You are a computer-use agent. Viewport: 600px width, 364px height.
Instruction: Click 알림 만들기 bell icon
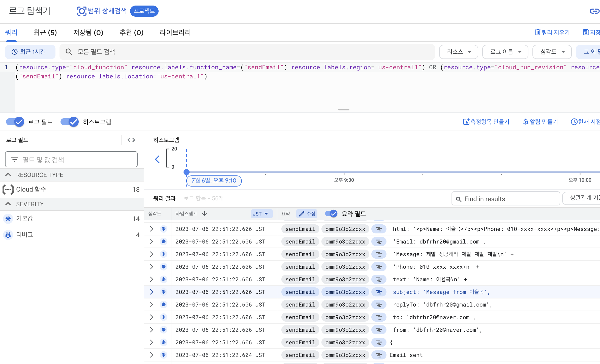point(525,122)
